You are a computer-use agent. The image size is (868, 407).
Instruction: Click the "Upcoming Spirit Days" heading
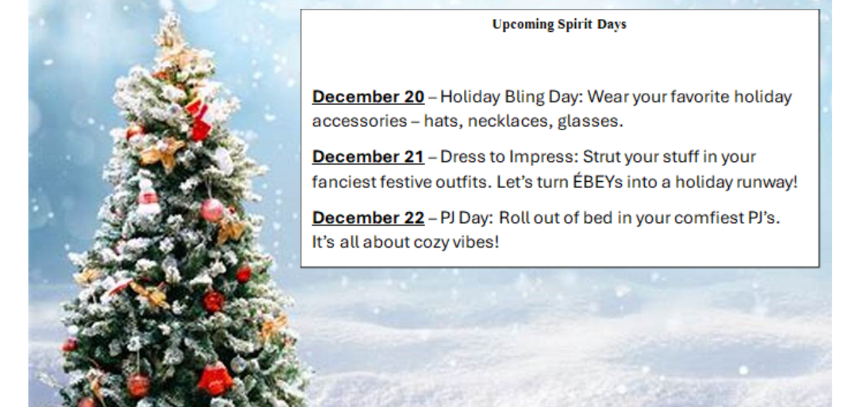point(559,24)
